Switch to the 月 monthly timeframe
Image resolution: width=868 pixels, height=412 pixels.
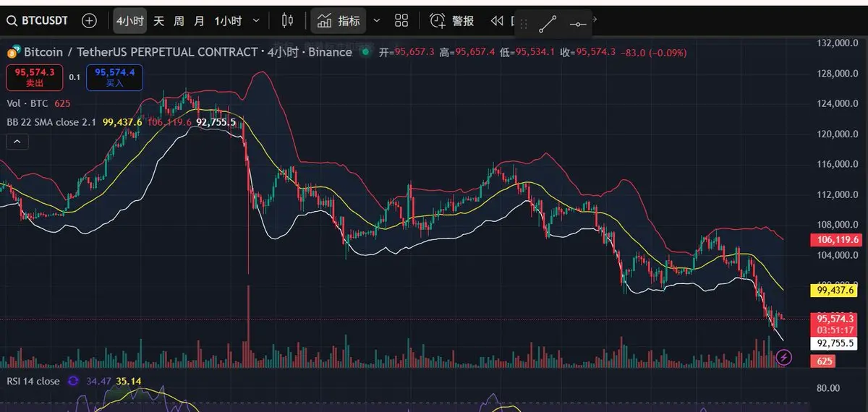[x=200, y=21]
